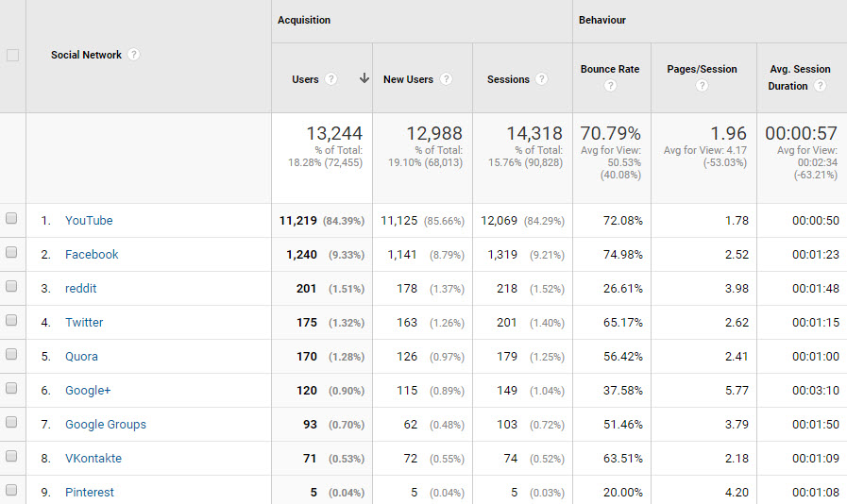Open the Google+ social network link
Viewport: 847px width, 504px height.
[88, 391]
